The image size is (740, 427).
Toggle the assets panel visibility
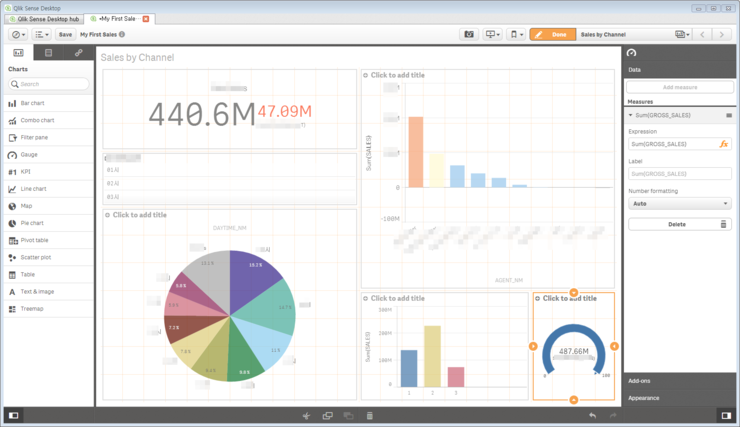[x=14, y=416]
